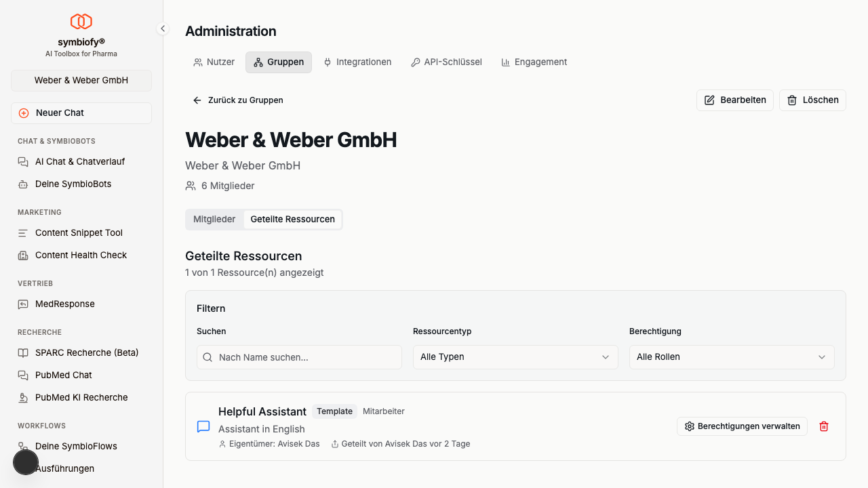Open MedResponse from the sidebar
This screenshot has height=488, width=868.
point(65,304)
